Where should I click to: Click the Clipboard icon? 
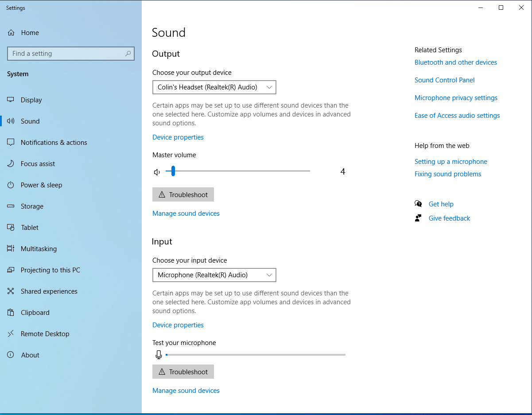coord(11,313)
